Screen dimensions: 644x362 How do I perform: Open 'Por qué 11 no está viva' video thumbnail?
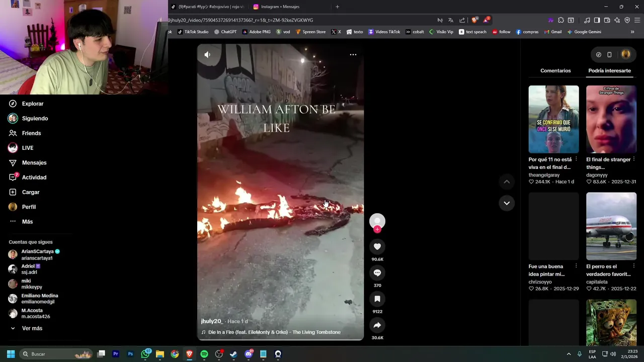coord(553,119)
